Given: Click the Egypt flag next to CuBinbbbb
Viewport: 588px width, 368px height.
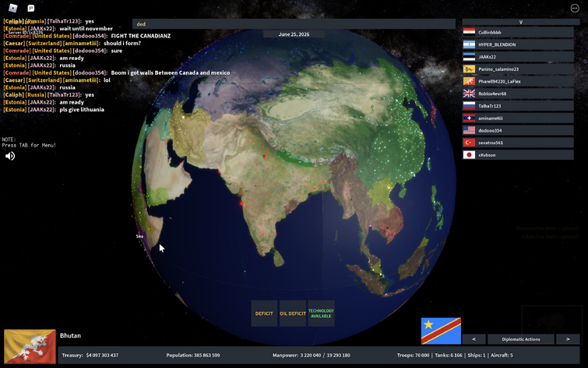Looking at the screenshot, I should 469,32.
